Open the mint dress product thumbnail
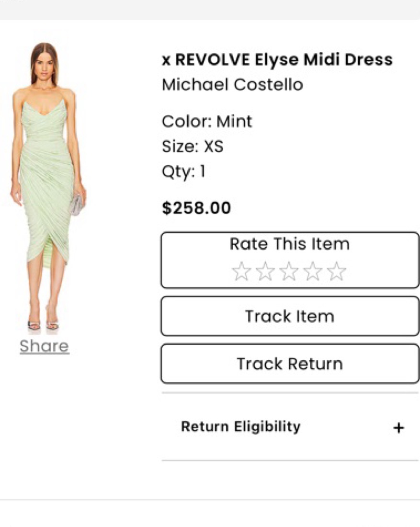The height and width of the screenshot is (527, 420). (x=46, y=187)
